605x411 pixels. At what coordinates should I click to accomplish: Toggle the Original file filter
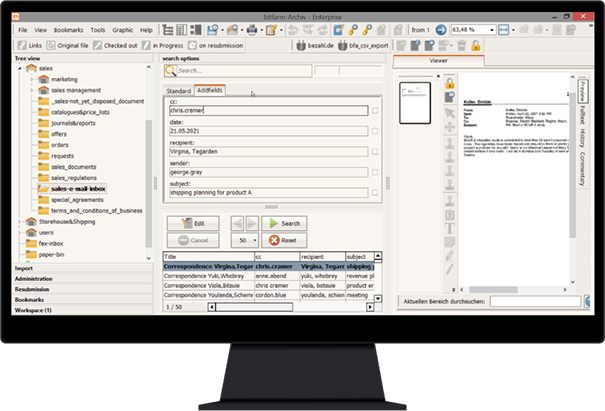click(68, 46)
